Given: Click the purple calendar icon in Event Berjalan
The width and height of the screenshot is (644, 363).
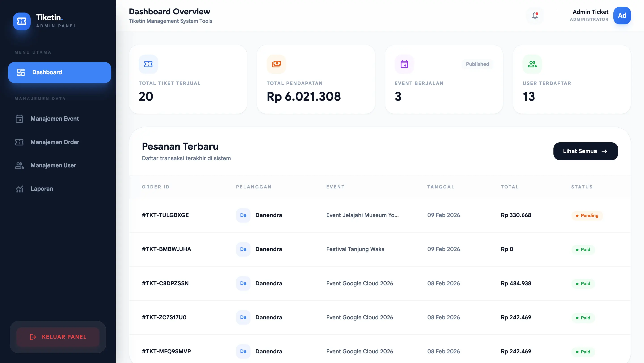Looking at the screenshot, I should click(404, 64).
